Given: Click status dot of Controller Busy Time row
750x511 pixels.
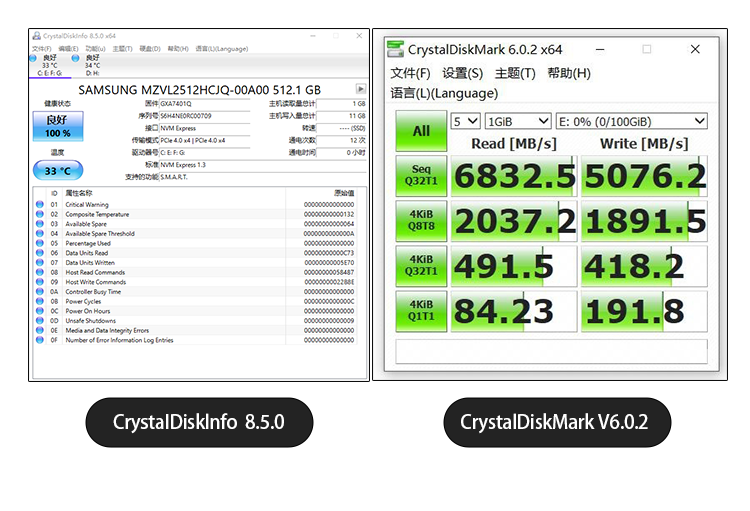Looking at the screenshot, I should pos(40,291).
